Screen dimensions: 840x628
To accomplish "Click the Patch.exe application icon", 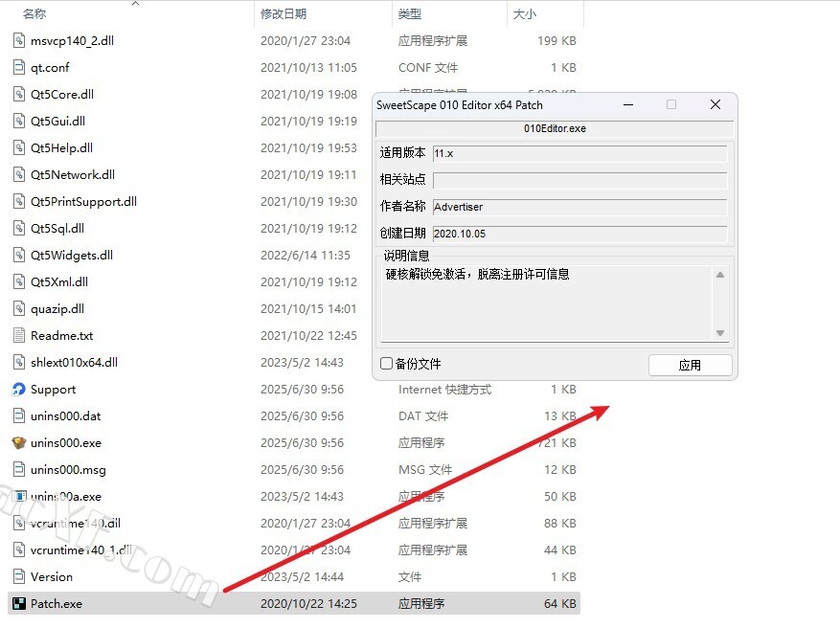I will [19, 604].
